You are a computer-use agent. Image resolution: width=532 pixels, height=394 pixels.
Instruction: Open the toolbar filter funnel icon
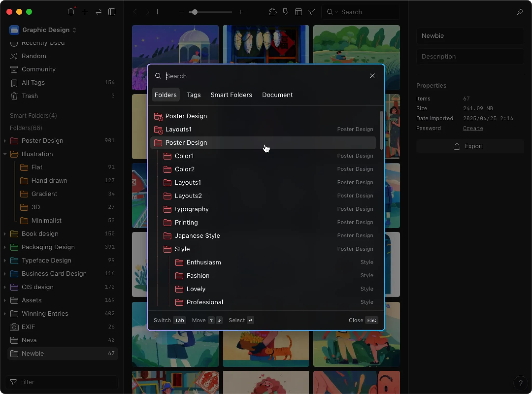[311, 12]
